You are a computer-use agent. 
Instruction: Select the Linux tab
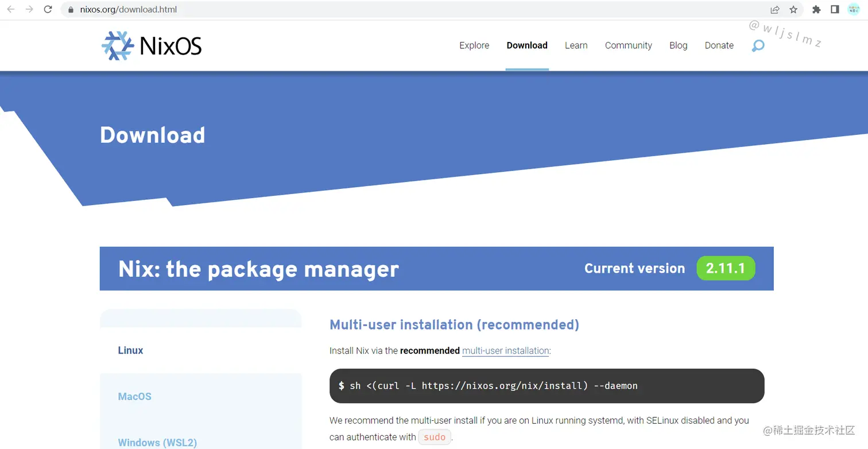coord(201,350)
